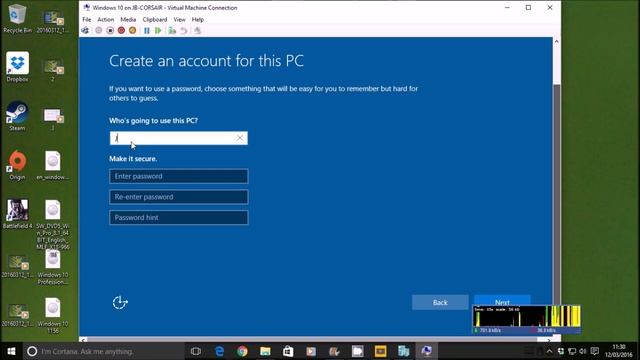Click the volume icon in system tray

pyautogui.click(x=583, y=351)
